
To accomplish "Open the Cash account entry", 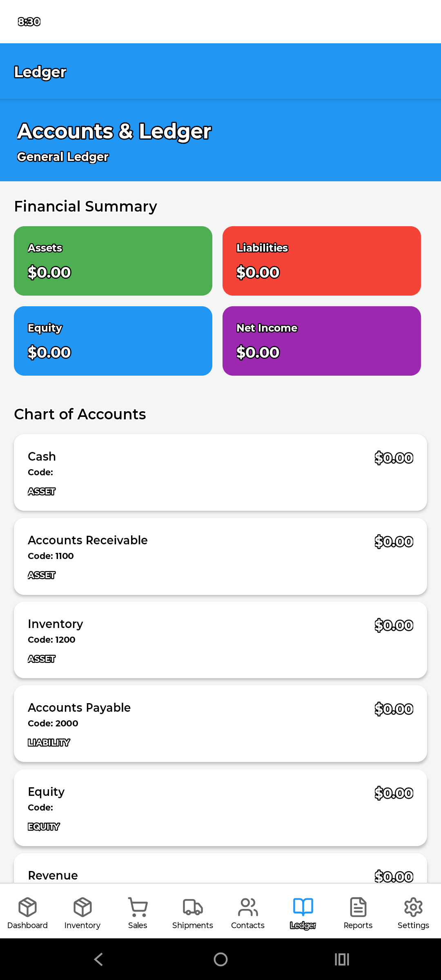I will click(220, 472).
